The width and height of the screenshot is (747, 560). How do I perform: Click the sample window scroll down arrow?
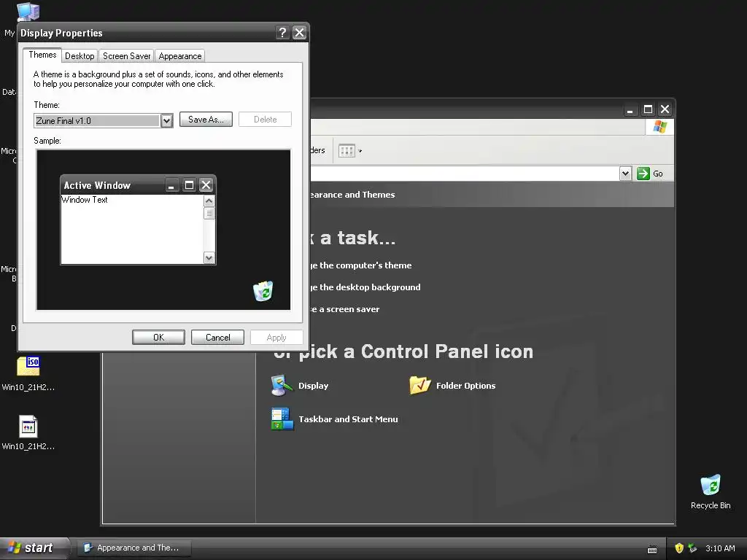pos(209,258)
